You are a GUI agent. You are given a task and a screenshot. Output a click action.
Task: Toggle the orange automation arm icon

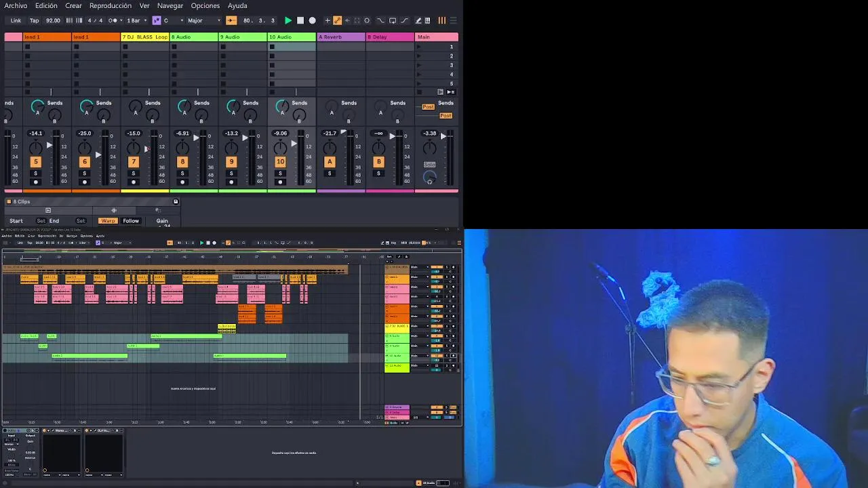click(x=337, y=20)
